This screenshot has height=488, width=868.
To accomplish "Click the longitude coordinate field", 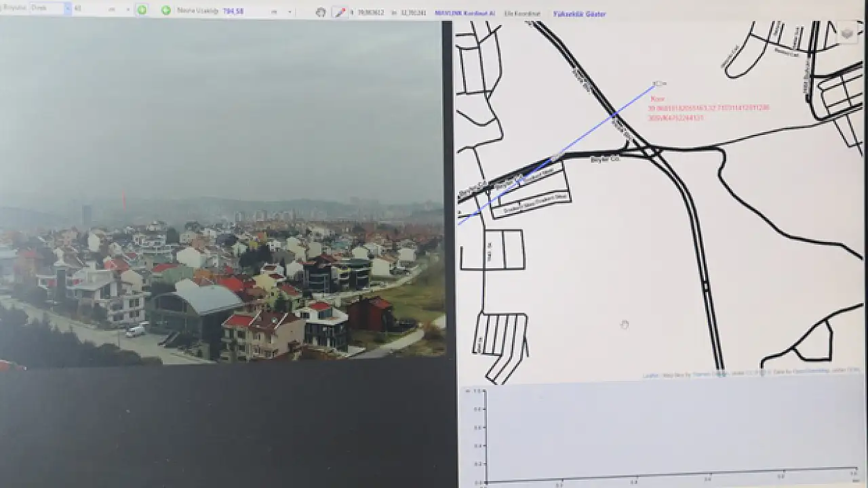I will pyautogui.click(x=413, y=13).
